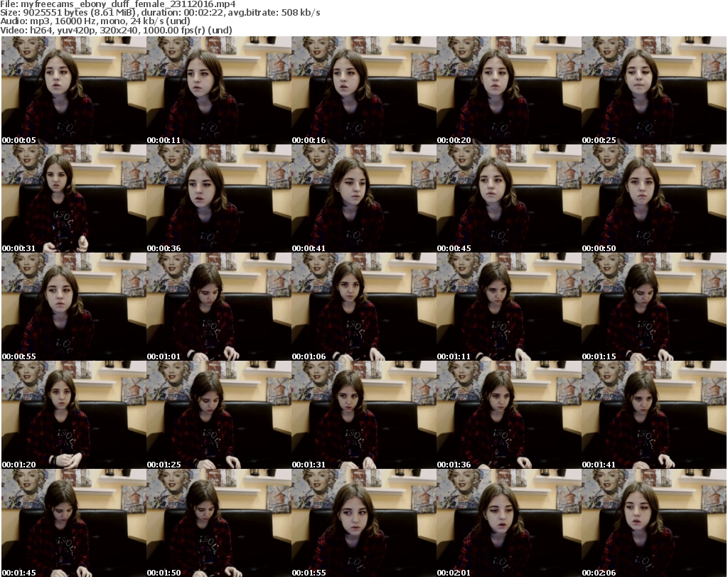728x577 pixels.
Task: Select the thumbnail frame stamped 00:00:20
Action: [x=509, y=90]
